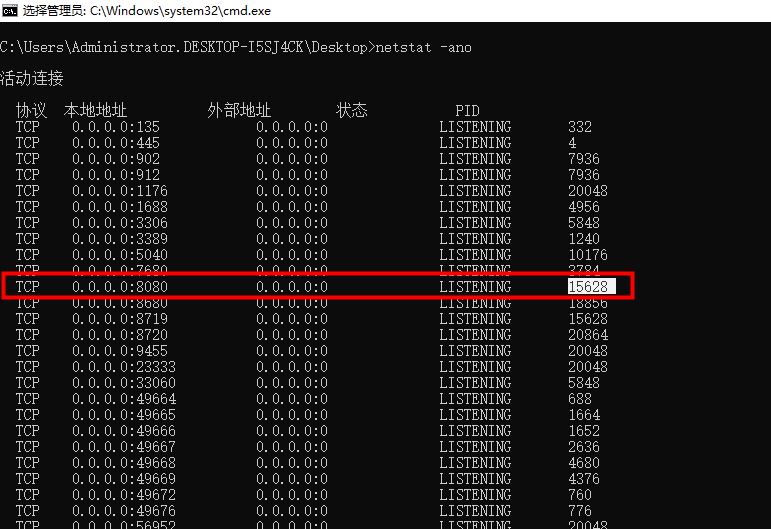Screen dimensions: 771x529
Task: Click PID value 4376
Action: 584,478
